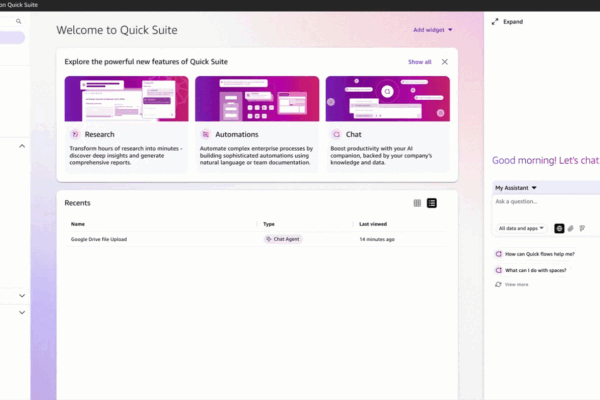Click Chat Agent type badge icon
This screenshot has width=600, height=400.
pyautogui.click(x=269, y=239)
